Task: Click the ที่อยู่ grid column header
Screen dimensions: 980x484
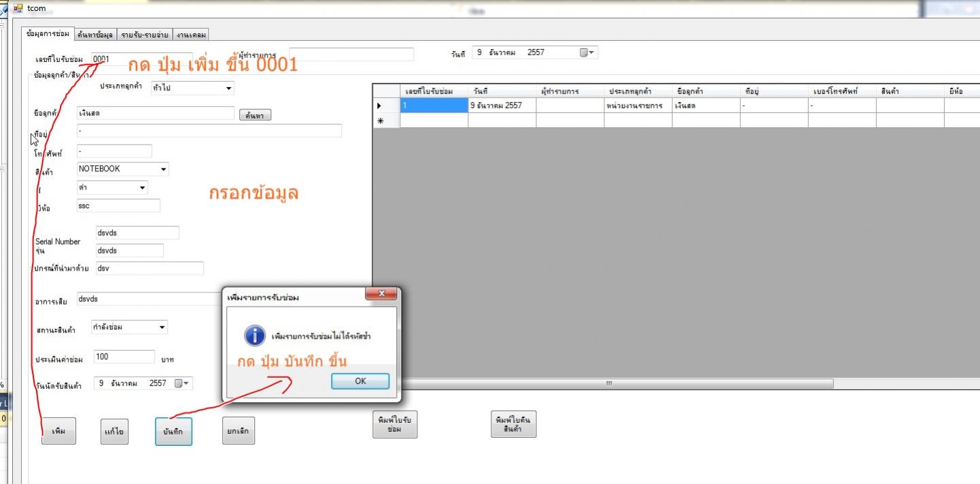Action: pos(773,91)
